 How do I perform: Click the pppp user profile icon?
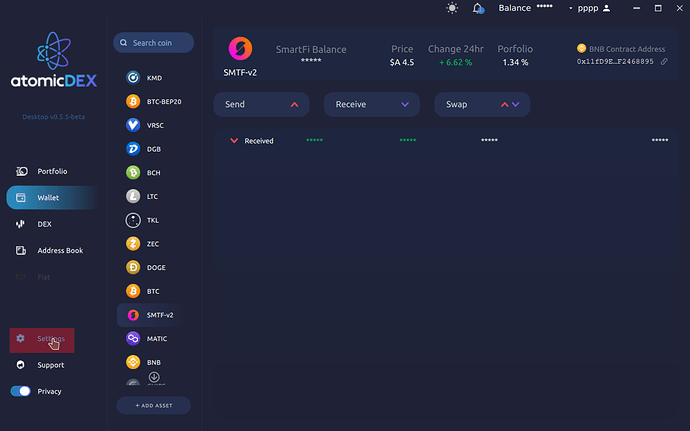(x=606, y=8)
